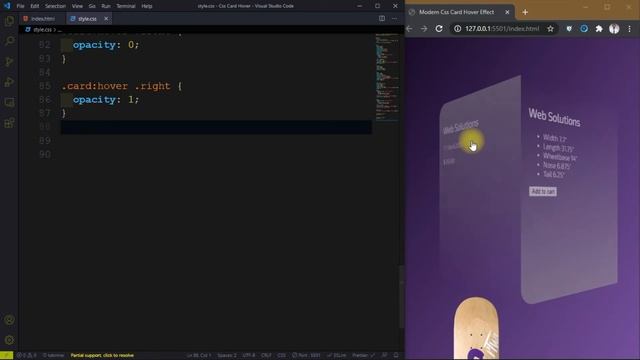Reload the page in Chrome
This screenshot has width=640, height=360.
tap(439, 29)
